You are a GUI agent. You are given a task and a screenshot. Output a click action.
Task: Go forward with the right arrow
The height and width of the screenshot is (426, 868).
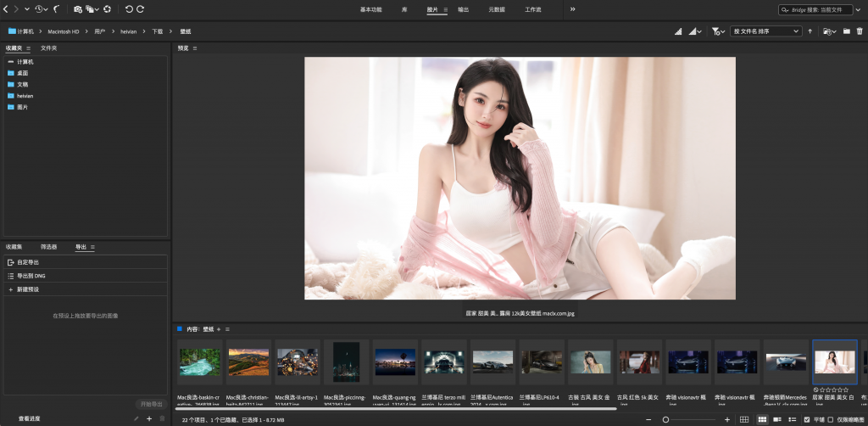pos(16,9)
